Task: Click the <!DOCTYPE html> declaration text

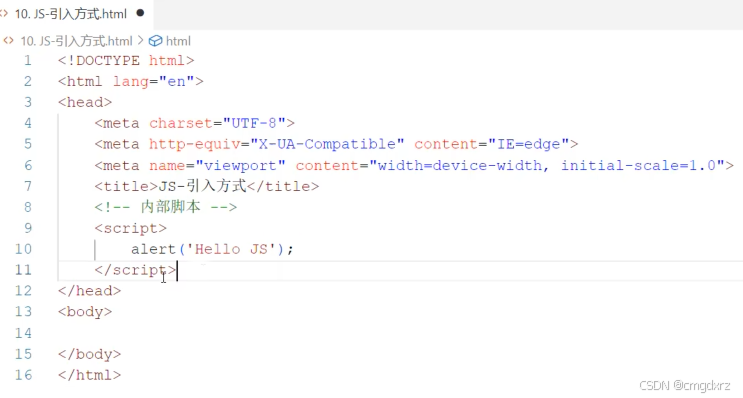Action: point(126,61)
